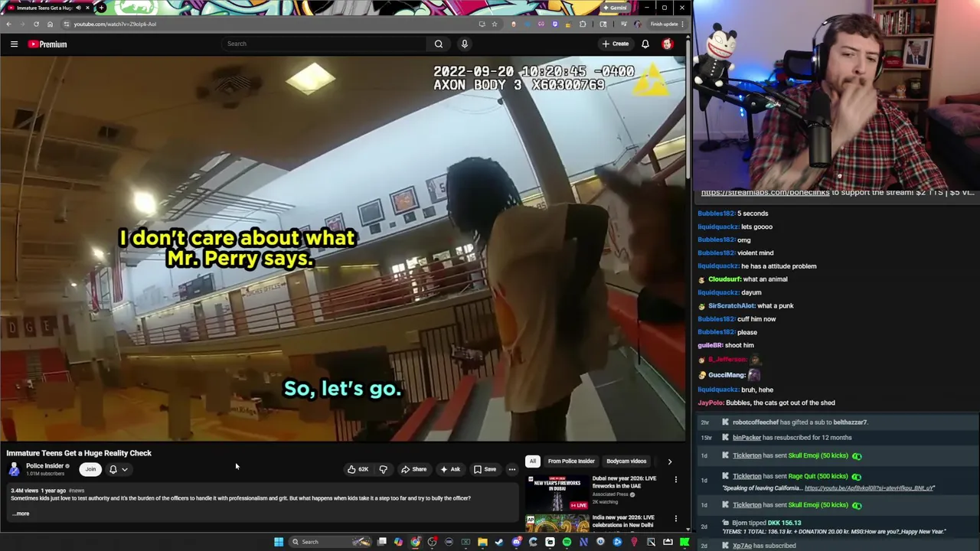Switch to Immature Teens browser tab
980x551 pixels.
coord(47,8)
